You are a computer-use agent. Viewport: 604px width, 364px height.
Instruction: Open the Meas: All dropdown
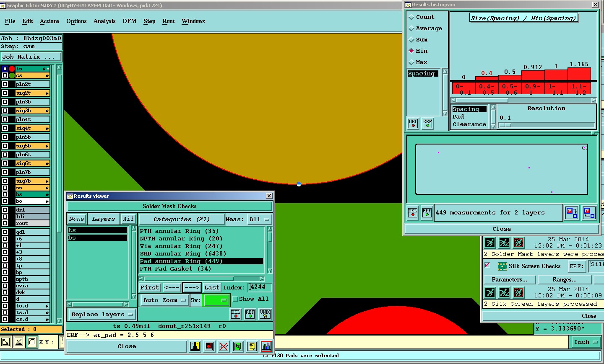point(260,219)
